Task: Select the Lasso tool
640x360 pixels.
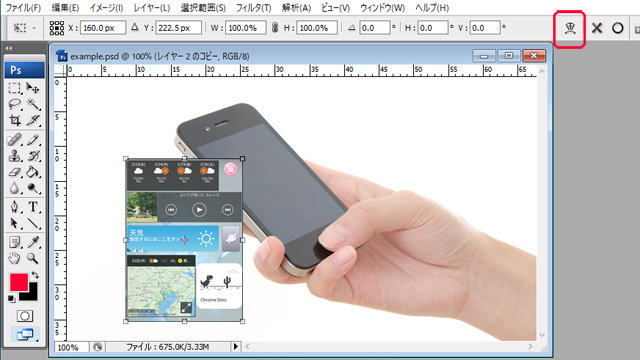Action: coord(15,104)
